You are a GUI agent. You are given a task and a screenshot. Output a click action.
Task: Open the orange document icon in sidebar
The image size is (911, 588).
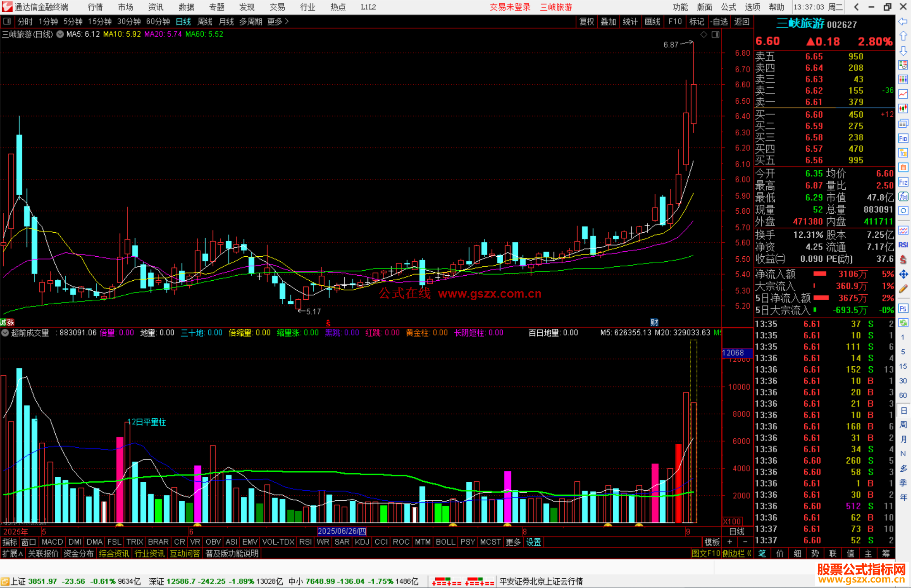click(x=903, y=167)
